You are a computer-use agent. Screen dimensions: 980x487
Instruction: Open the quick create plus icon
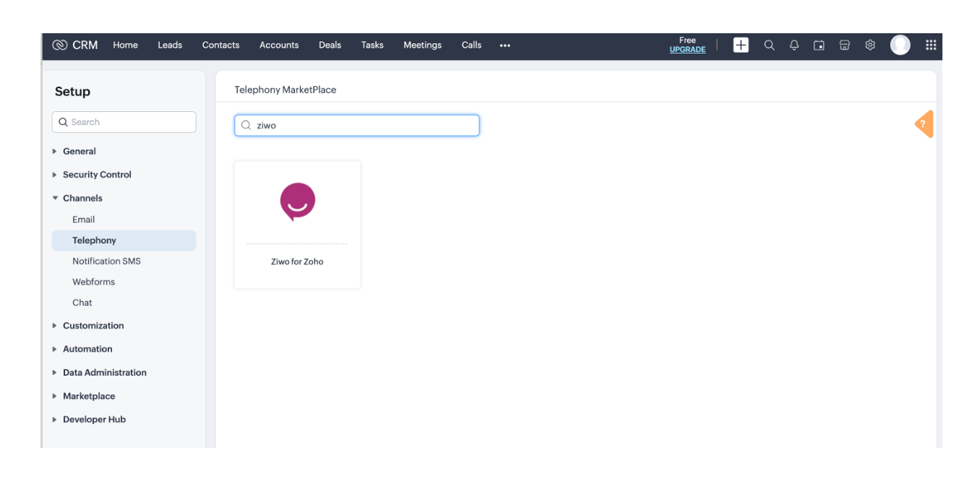[741, 45]
